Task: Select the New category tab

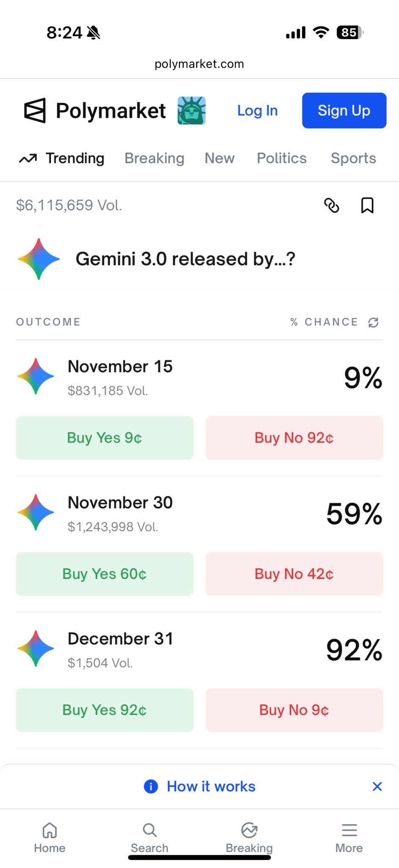Action: [x=219, y=158]
